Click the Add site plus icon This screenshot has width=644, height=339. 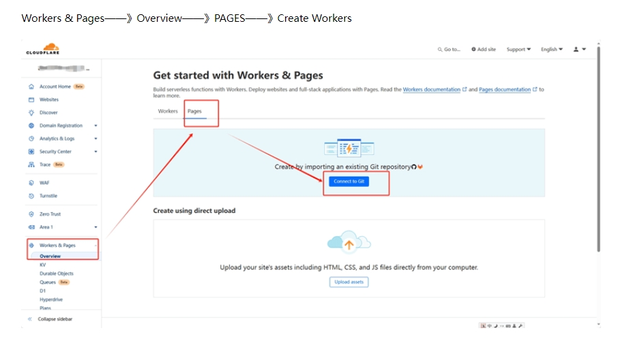pos(473,49)
